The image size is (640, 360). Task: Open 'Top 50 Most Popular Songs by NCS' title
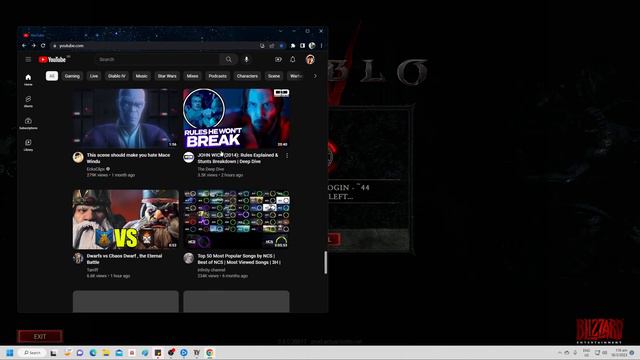click(x=239, y=259)
